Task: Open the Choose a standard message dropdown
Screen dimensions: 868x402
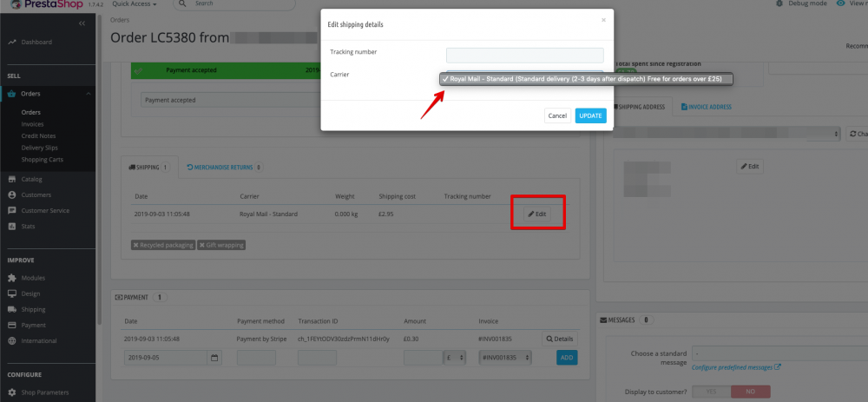Action: (780, 353)
